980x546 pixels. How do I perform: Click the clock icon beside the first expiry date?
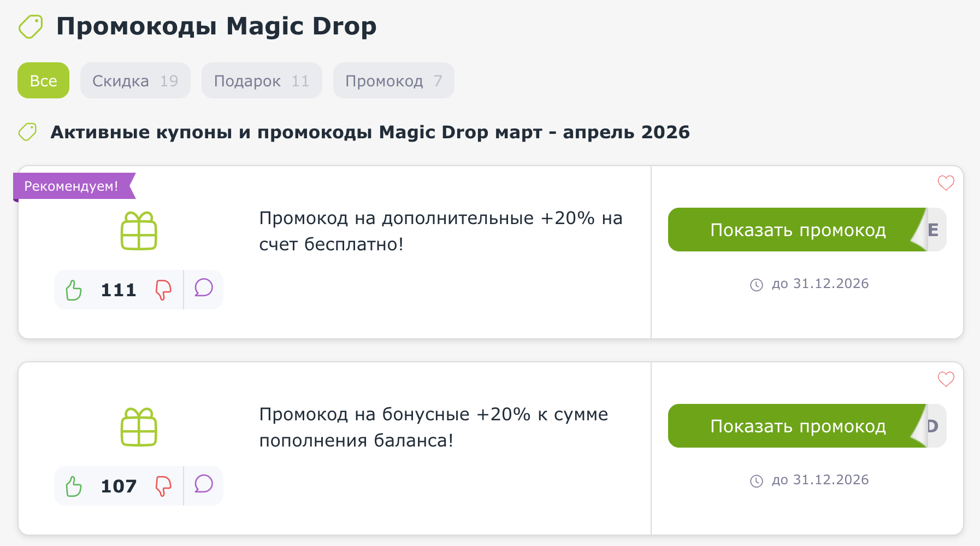click(757, 284)
